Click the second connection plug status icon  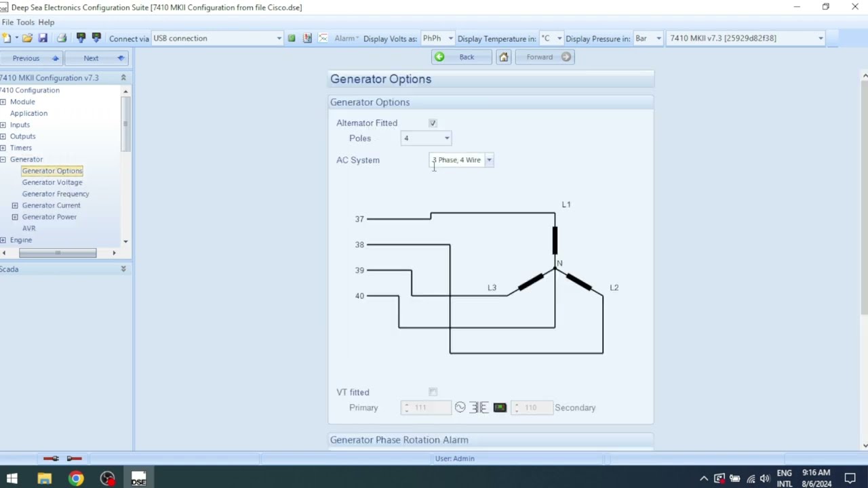75,459
